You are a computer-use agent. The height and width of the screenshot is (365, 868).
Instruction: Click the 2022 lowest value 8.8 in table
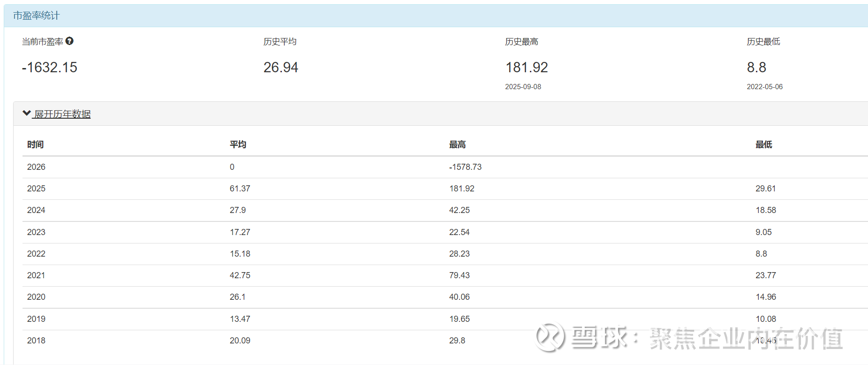pyautogui.click(x=761, y=254)
